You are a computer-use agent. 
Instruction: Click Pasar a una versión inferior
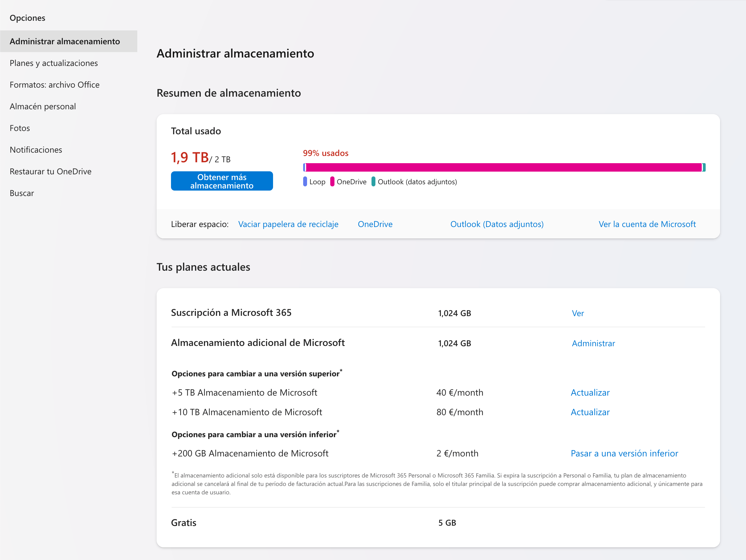(624, 453)
